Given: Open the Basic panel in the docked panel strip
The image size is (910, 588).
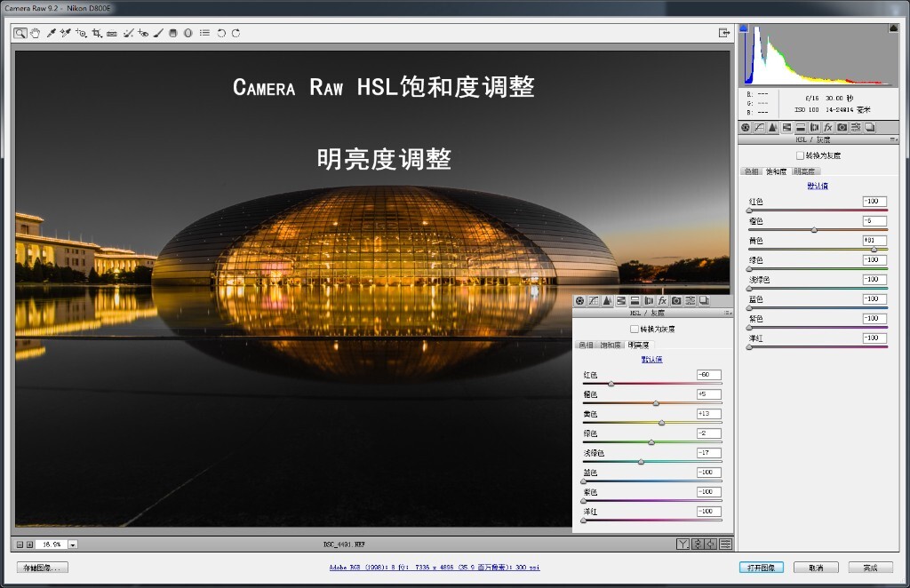Looking at the screenshot, I should (x=746, y=128).
